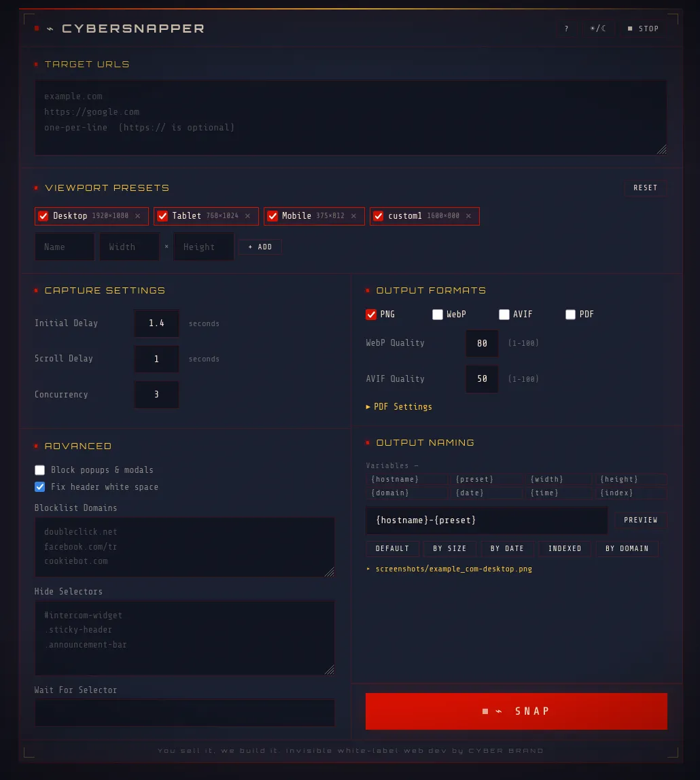This screenshot has width=700, height=780.
Task: Toggle light/dark theme icon
Action: tap(598, 29)
